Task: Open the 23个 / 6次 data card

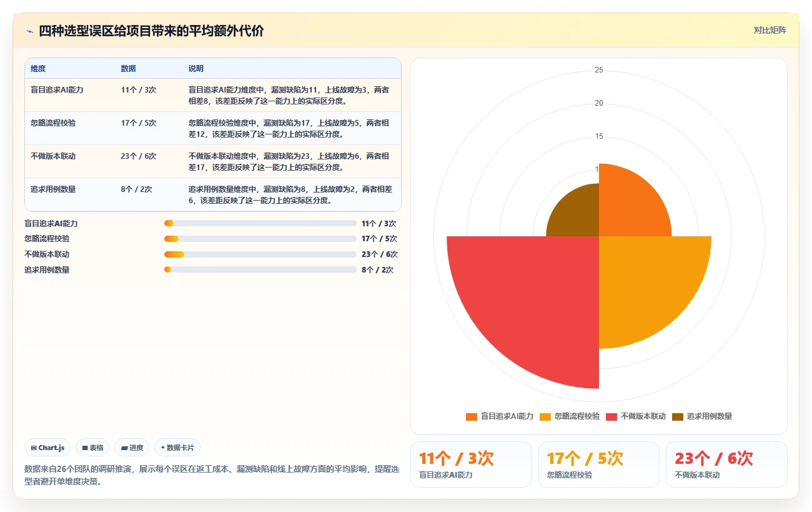Action: click(726, 464)
